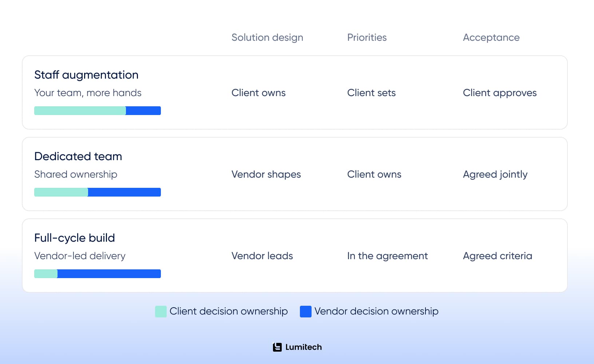Screen dimensions: 594x364
Task: Click the Acceptance column header
Action: (x=491, y=37)
